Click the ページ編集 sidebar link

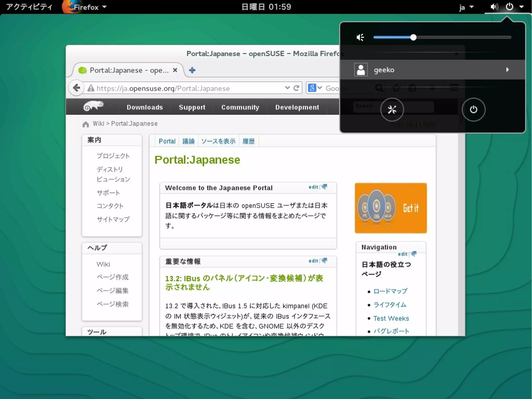pyautogui.click(x=112, y=291)
